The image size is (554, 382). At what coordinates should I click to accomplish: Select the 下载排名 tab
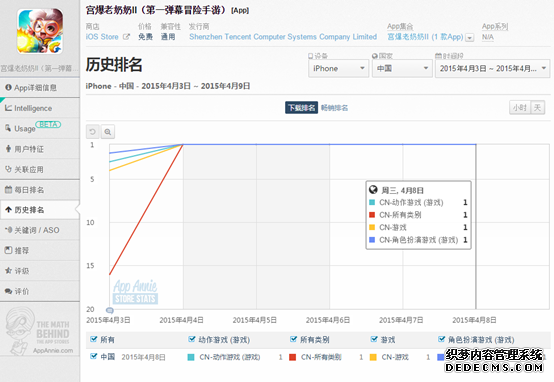click(x=301, y=108)
